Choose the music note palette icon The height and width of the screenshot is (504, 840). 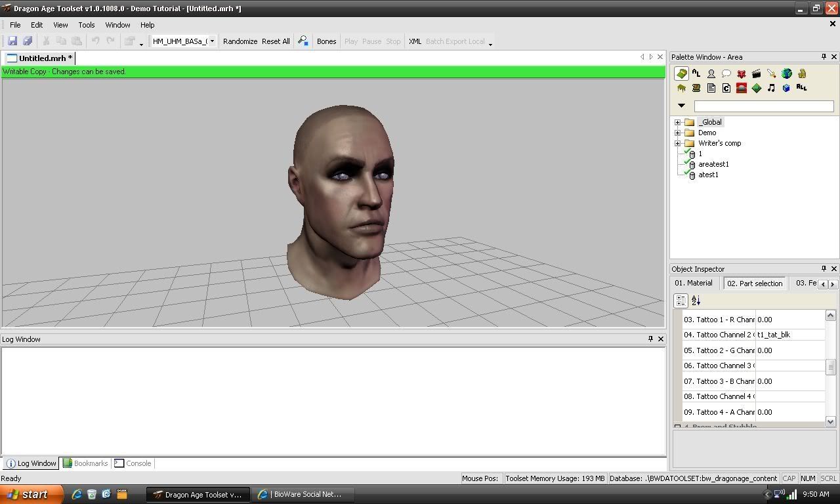(771, 88)
